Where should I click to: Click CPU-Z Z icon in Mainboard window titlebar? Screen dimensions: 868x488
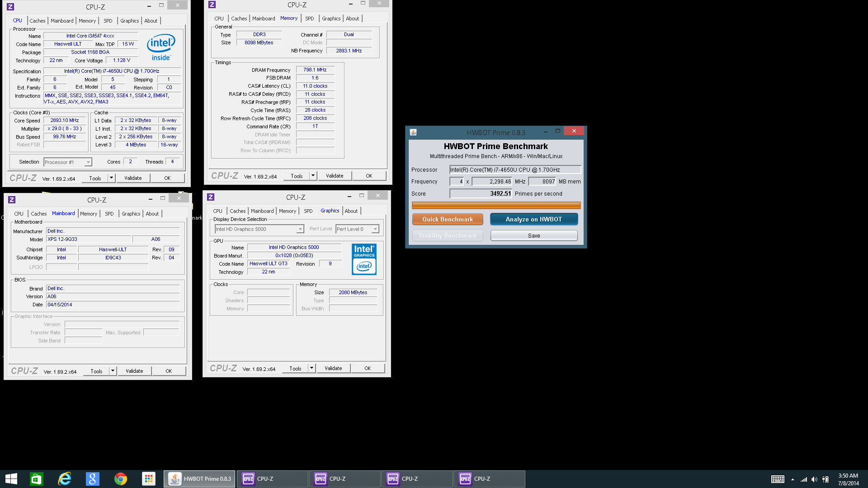[12, 200]
